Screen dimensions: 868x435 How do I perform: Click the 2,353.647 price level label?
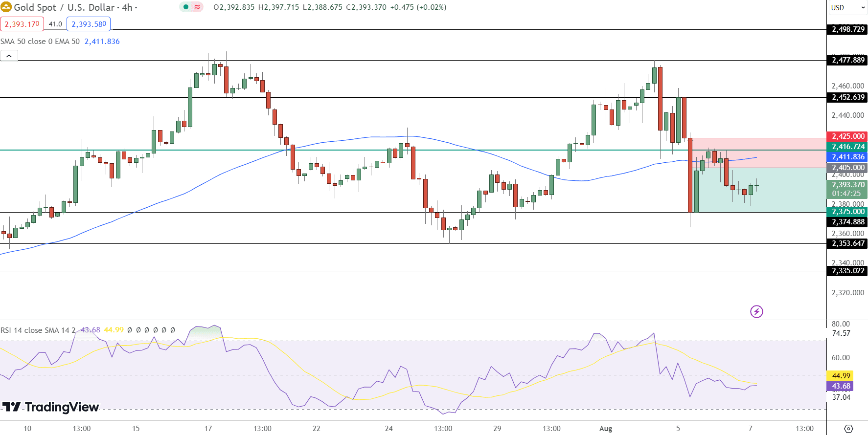click(848, 243)
